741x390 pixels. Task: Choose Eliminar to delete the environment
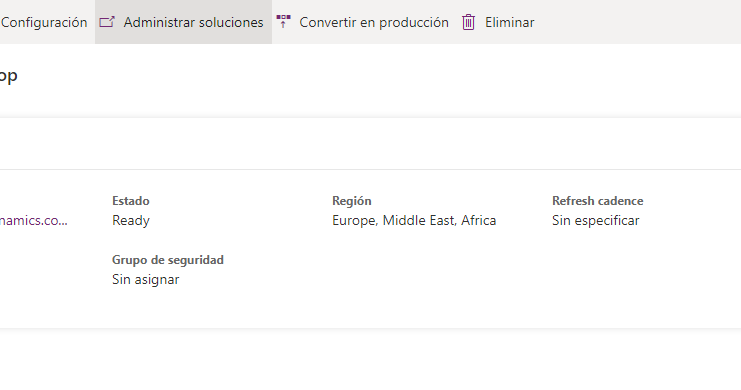pyautogui.click(x=498, y=22)
